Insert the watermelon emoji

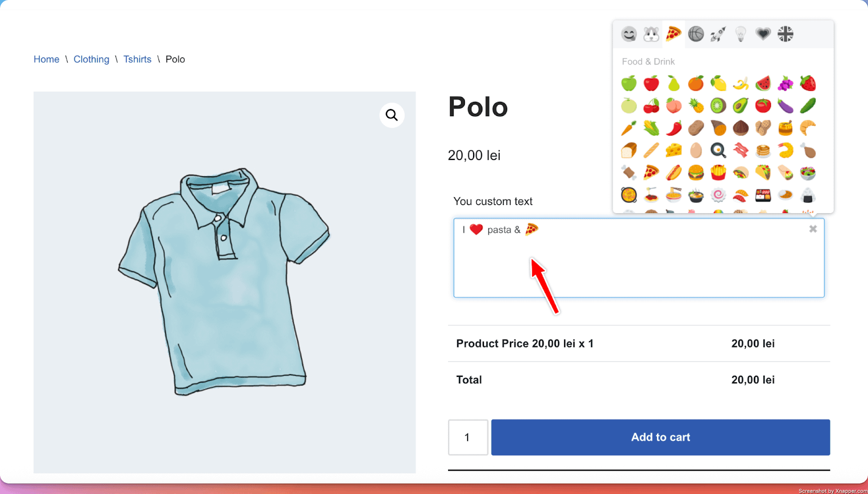click(763, 83)
